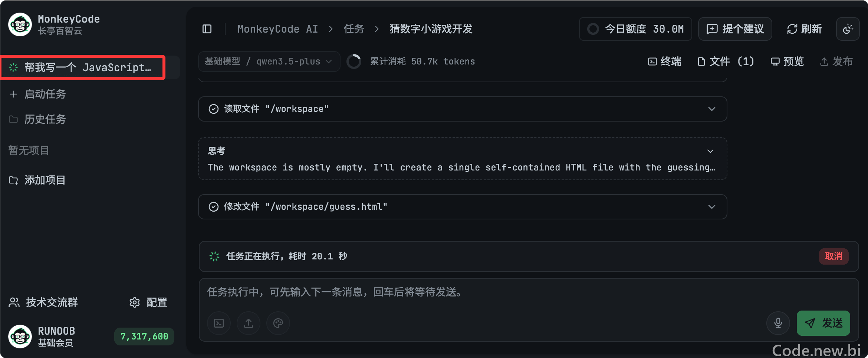The width and height of the screenshot is (868, 358).
Task: Switch the dark/light theme icon
Action: click(848, 29)
